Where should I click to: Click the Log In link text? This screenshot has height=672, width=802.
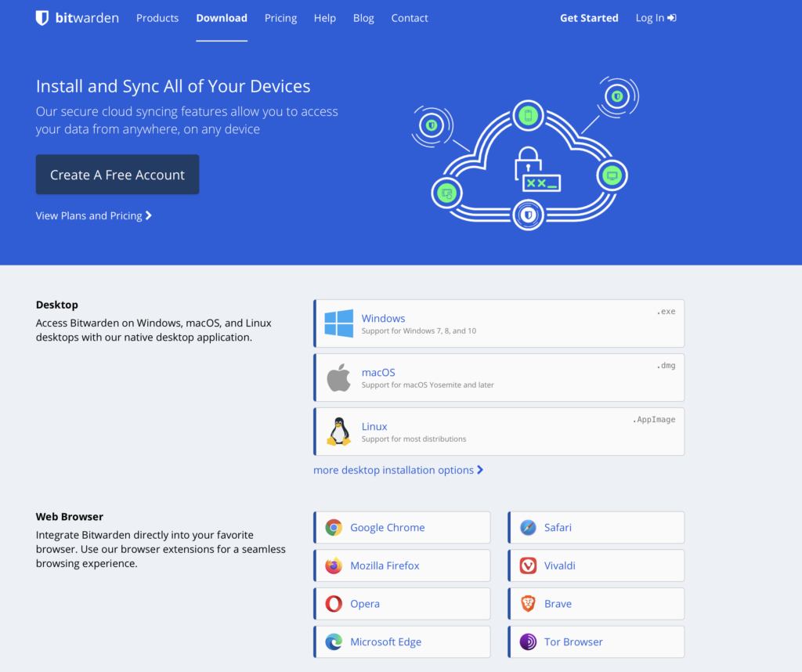coord(649,18)
